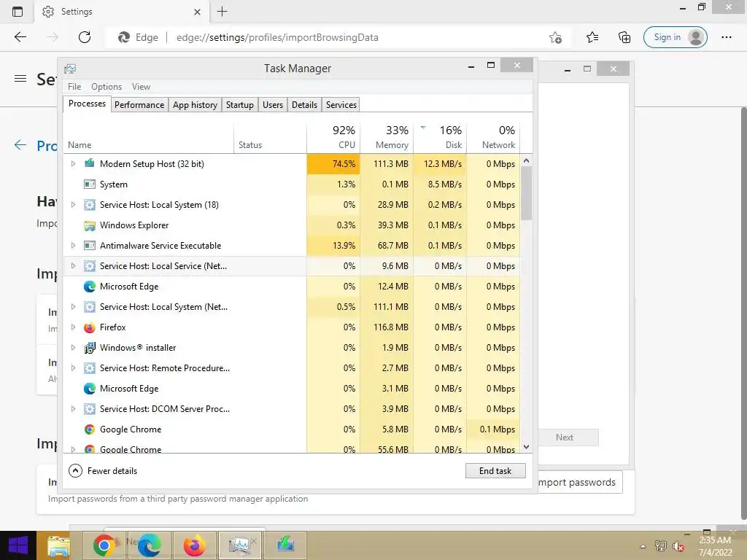Expand Antimalware Service Executable process
The height and width of the screenshot is (560, 747).
73,246
